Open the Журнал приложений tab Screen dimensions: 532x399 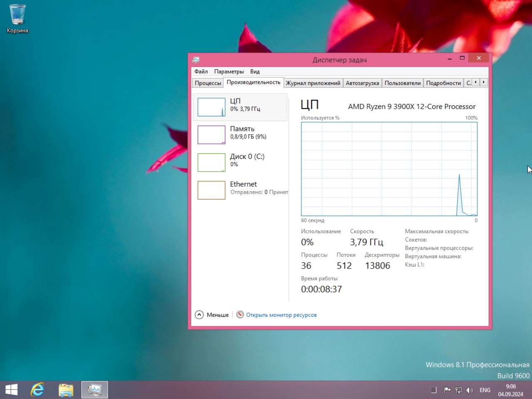click(313, 83)
